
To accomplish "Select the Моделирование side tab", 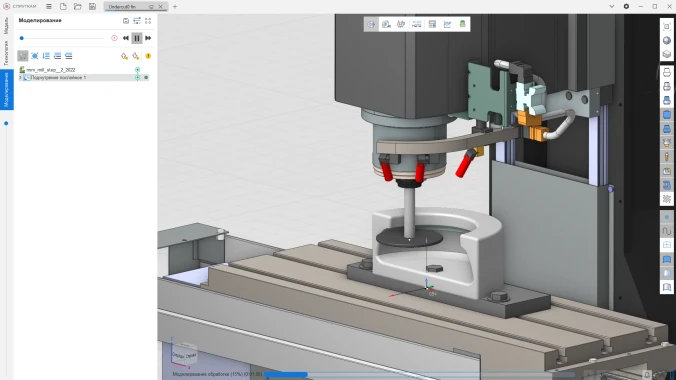I will (6, 90).
